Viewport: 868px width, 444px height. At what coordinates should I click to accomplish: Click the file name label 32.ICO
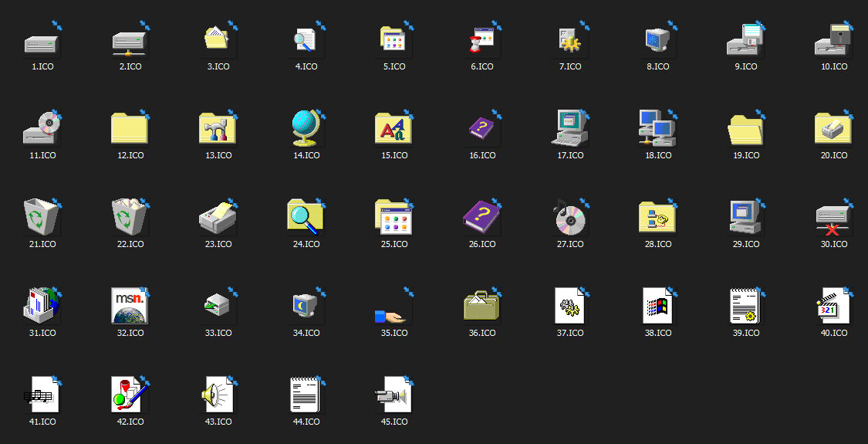(130, 333)
